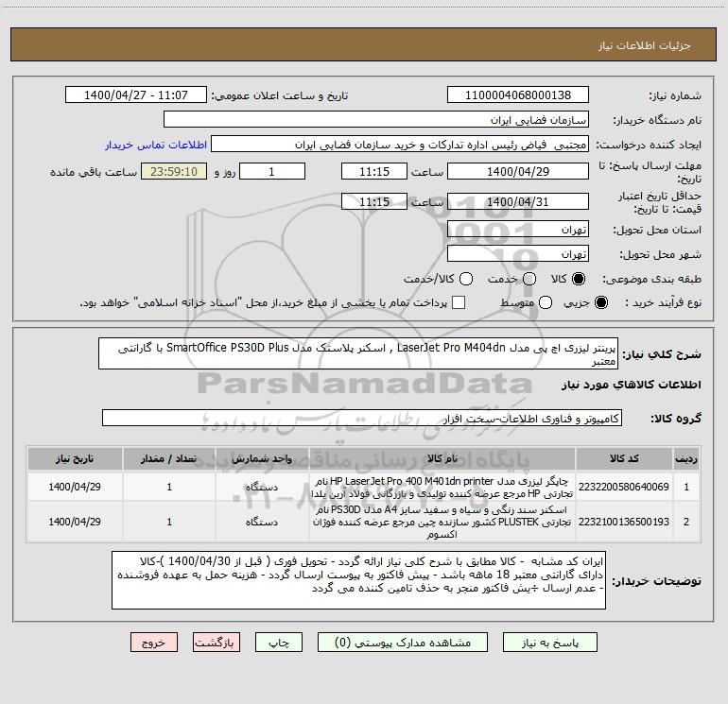Viewport: 728px width, 704px height.
Task: Click the تاریخ نیاز column header
Action: [x=75, y=459]
